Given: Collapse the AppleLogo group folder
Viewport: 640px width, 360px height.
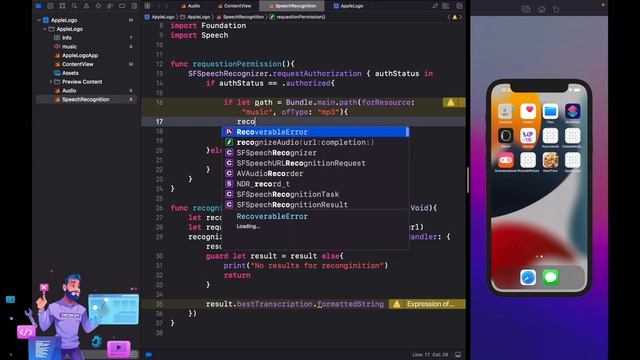Looking at the screenshot, I should [45, 29].
